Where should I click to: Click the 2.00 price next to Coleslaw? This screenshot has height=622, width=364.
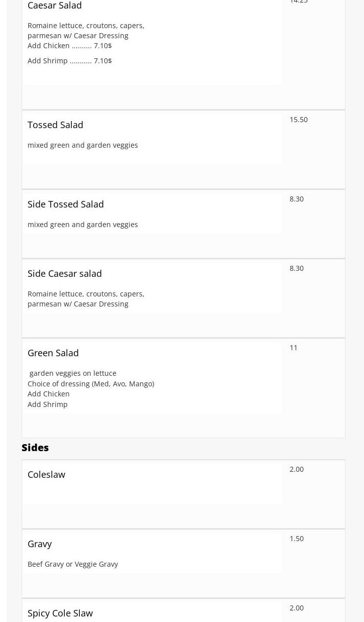[296, 469]
